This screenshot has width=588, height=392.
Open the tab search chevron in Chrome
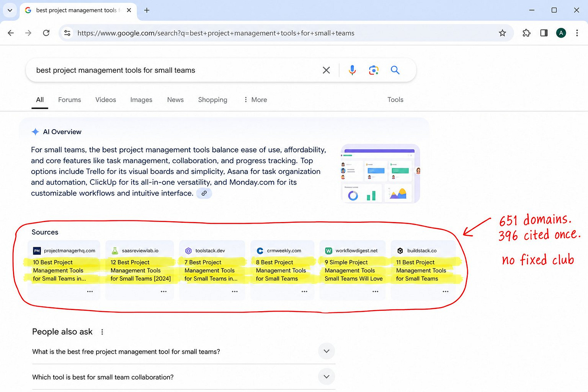pos(10,10)
